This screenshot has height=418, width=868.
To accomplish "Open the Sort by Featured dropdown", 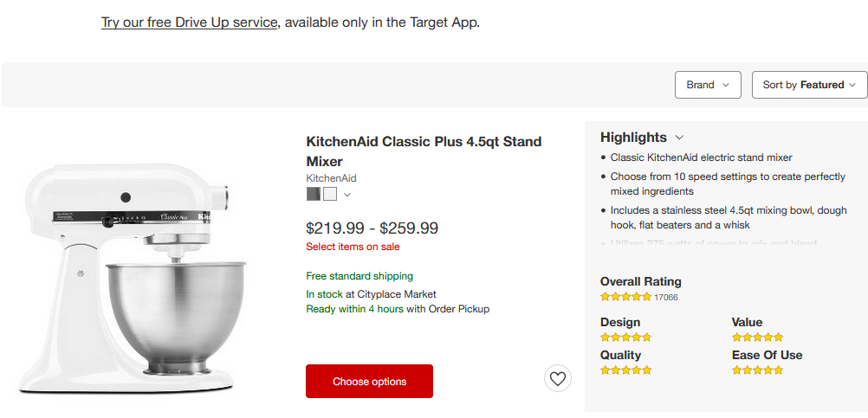I will [x=809, y=85].
